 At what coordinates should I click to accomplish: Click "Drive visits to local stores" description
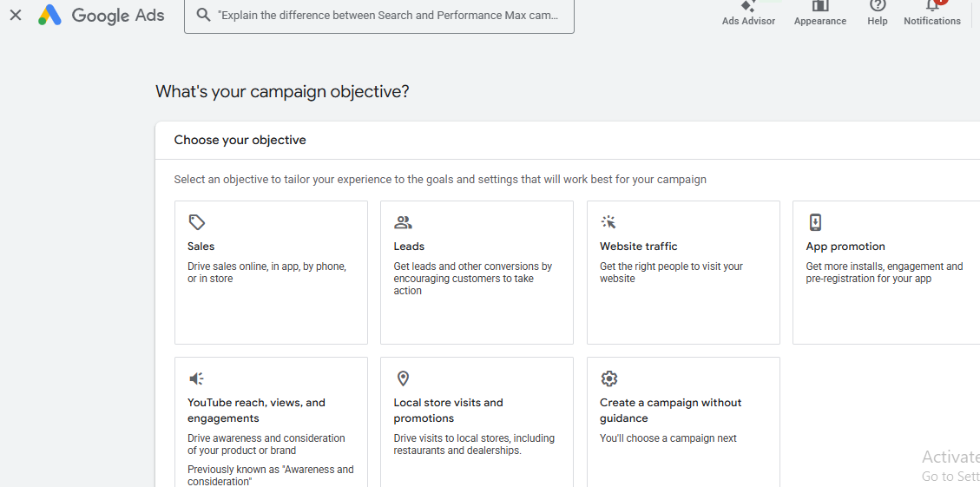(x=474, y=444)
